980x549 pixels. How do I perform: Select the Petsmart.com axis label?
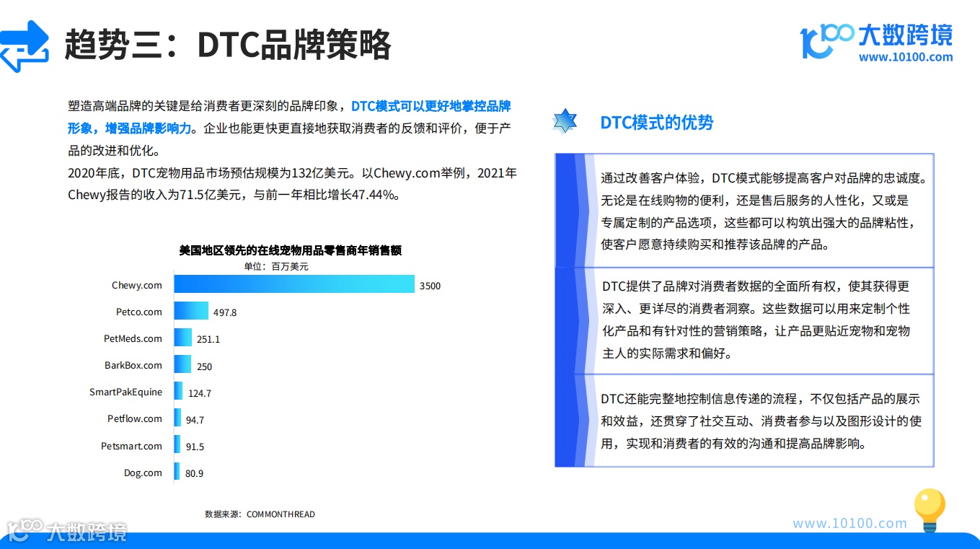[132, 446]
